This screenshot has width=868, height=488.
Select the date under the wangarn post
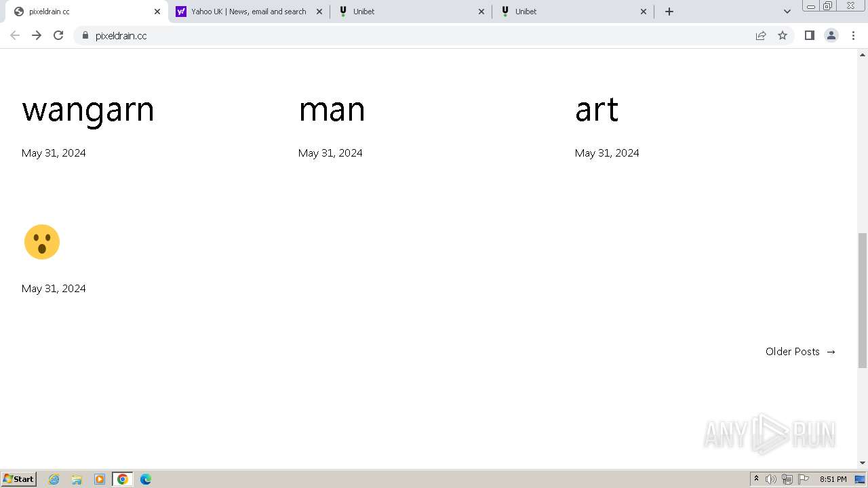[x=54, y=153]
